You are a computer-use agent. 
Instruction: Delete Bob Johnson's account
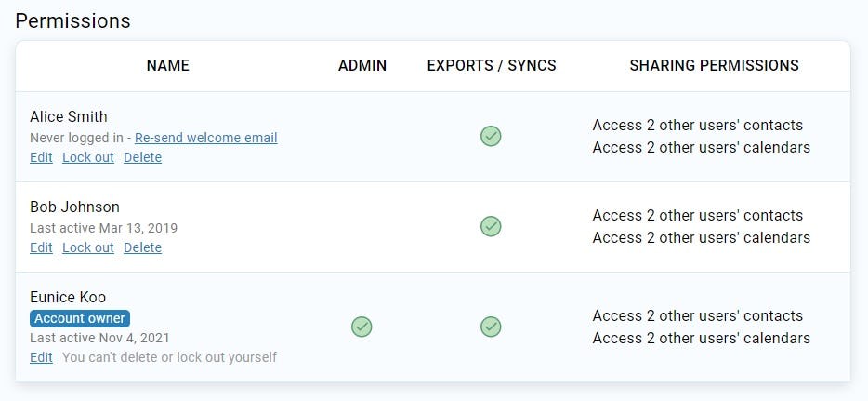142,247
